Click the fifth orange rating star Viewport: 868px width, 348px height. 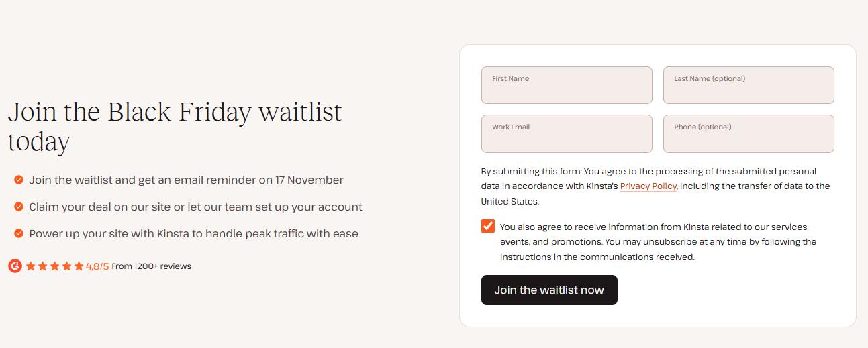click(x=79, y=266)
